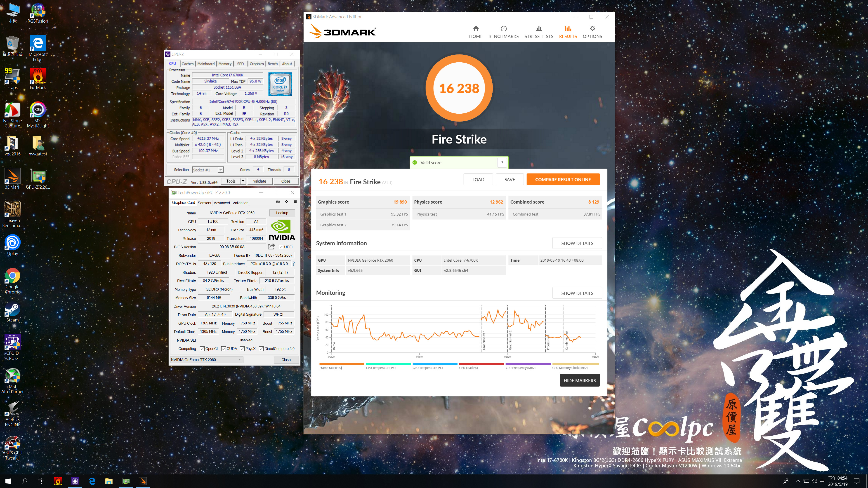Viewport: 868px width, 488px height.
Task: Click the Lookup button in GPU-Z
Action: [x=282, y=213]
